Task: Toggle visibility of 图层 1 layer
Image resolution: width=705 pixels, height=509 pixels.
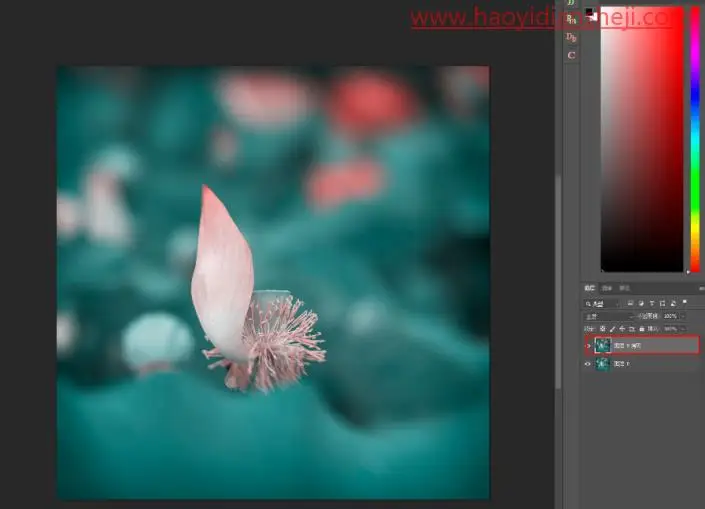Action: pyautogui.click(x=588, y=364)
